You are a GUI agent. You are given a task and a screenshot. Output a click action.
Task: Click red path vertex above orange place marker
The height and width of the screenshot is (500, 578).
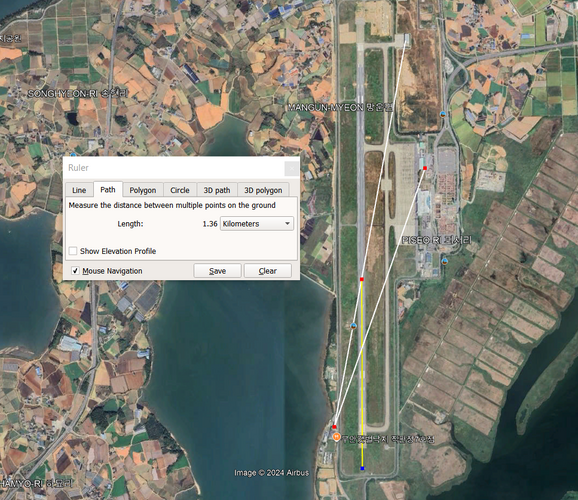[x=334, y=427]
